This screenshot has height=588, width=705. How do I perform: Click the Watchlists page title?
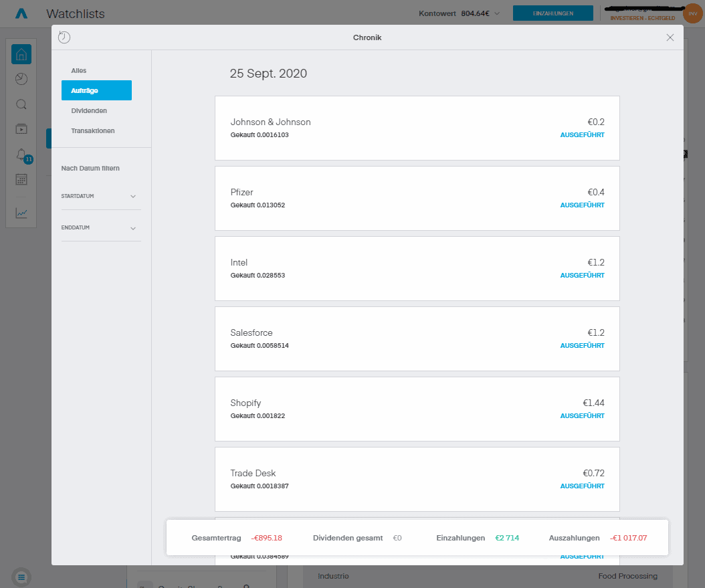(x=76, y=14)
